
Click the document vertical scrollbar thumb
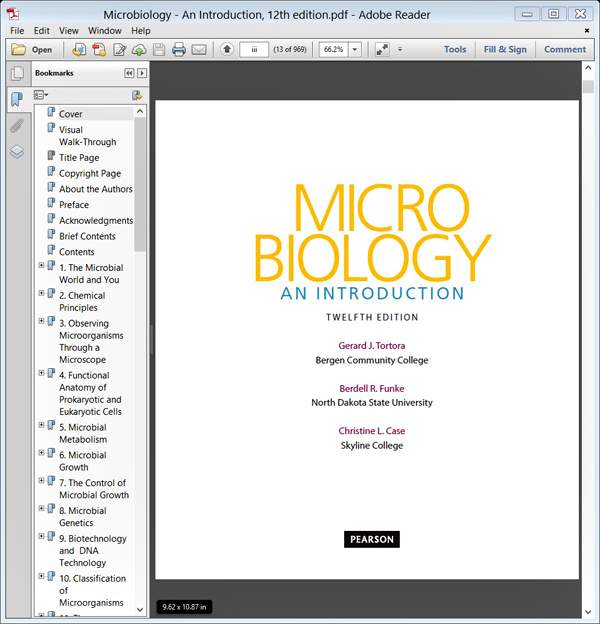coord(588,87)
